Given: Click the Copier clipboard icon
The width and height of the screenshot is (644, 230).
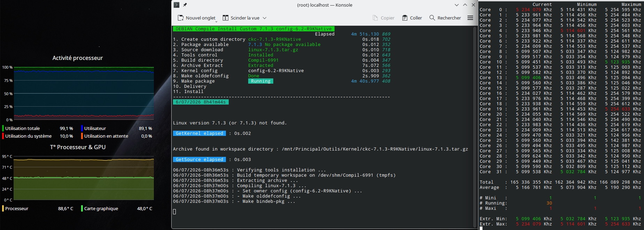Looking at the screenshot, I should click(x=375, y=18).
